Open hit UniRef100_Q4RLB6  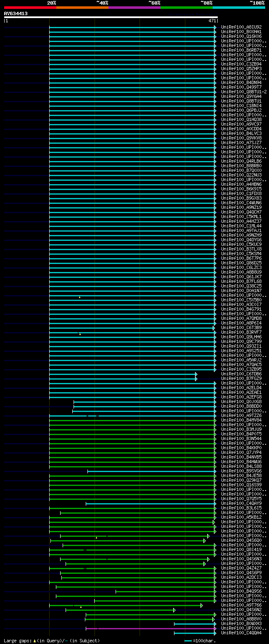click(x=241, y=161)
